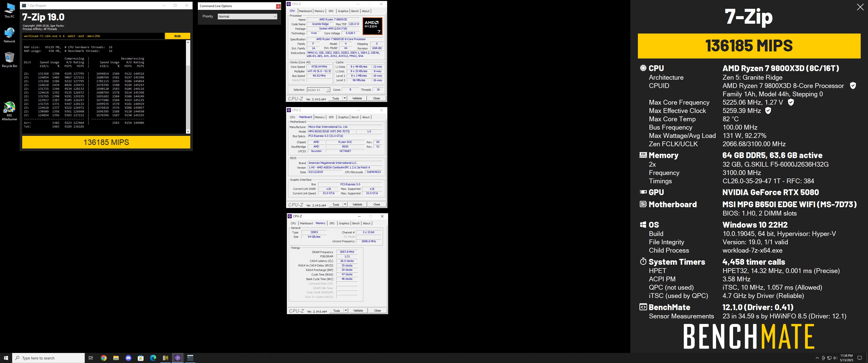Open Tools dropdown arrow in middle CPU-Z window
Viewport: 868px width, 363px height.
tap(345, 204)
